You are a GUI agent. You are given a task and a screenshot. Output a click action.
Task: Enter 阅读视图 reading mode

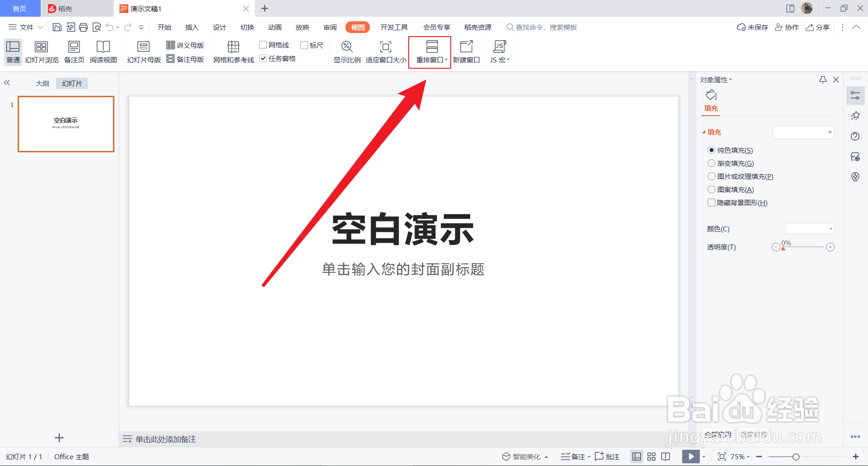click(103, 52)
